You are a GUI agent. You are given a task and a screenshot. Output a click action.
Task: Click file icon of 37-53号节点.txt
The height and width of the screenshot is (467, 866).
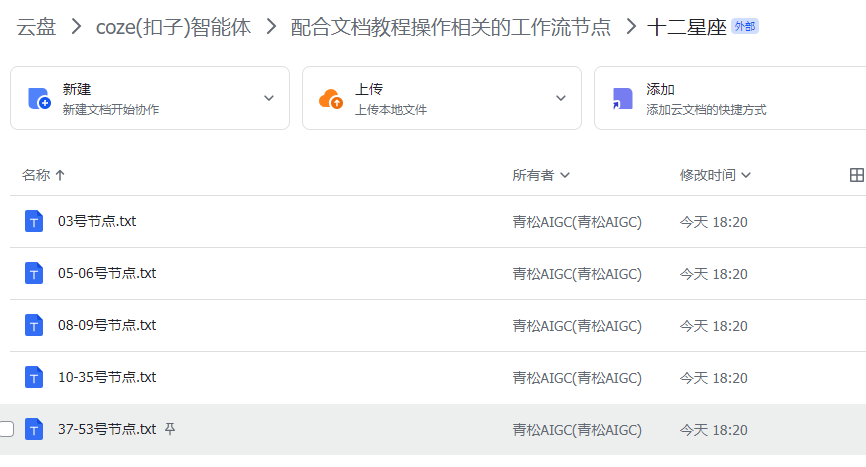tap(34, 429)
